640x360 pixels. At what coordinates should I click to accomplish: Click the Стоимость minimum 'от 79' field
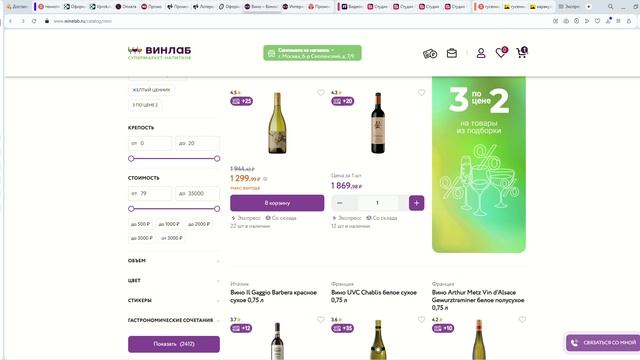tap(150, 193)
